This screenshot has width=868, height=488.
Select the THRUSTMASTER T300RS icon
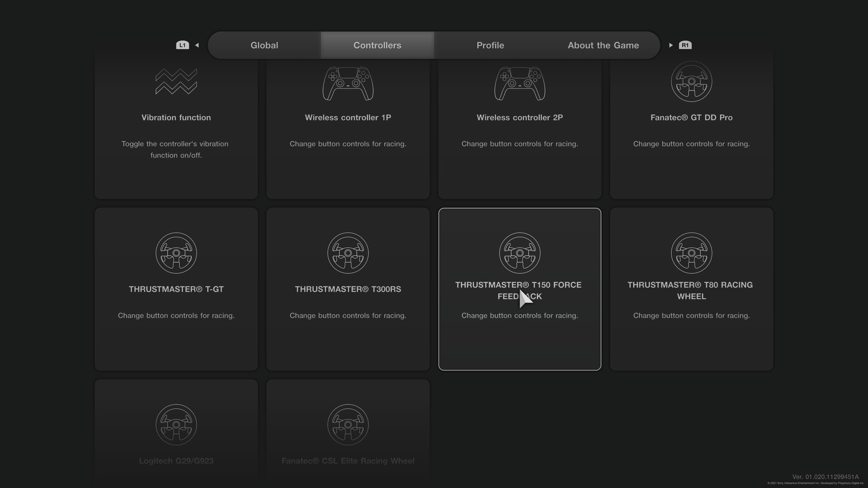[x=348, y=253]
